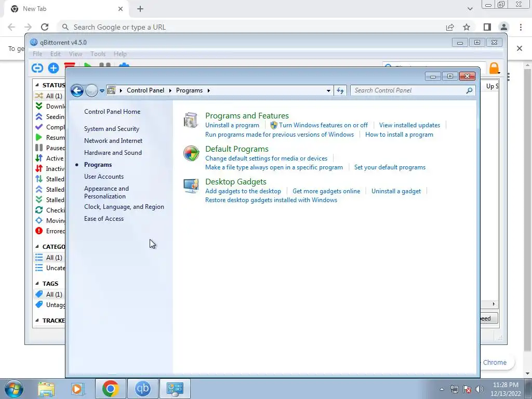Open Network and Internet category
Viewport: 532px width, 399px height.
tap(113, 141)
